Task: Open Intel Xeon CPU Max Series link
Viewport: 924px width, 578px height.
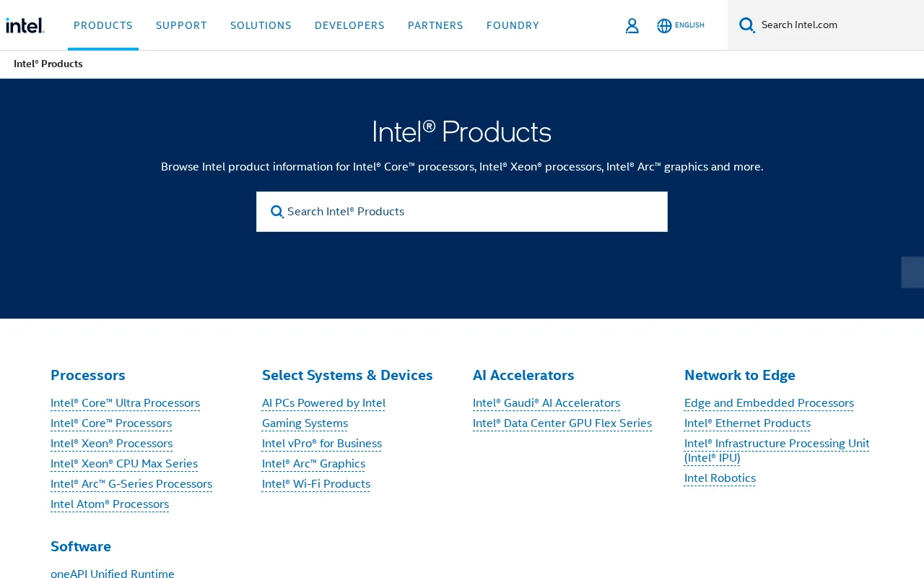Action: click(124, 464)
